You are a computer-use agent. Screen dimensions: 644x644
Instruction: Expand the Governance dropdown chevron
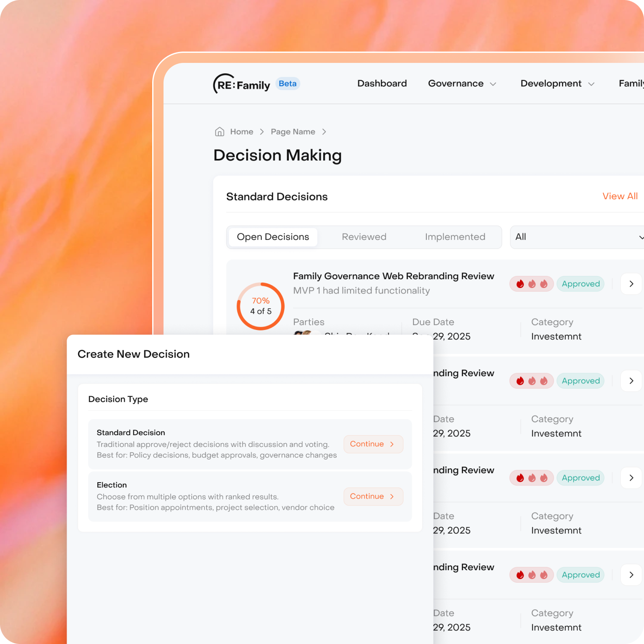click(x=493, y=84)
